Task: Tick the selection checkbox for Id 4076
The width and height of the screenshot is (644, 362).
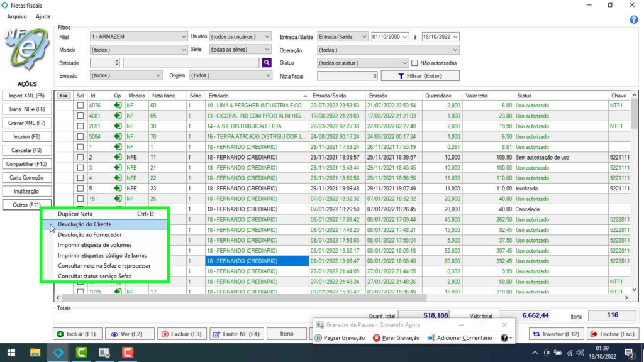Action: coord(80,106)
